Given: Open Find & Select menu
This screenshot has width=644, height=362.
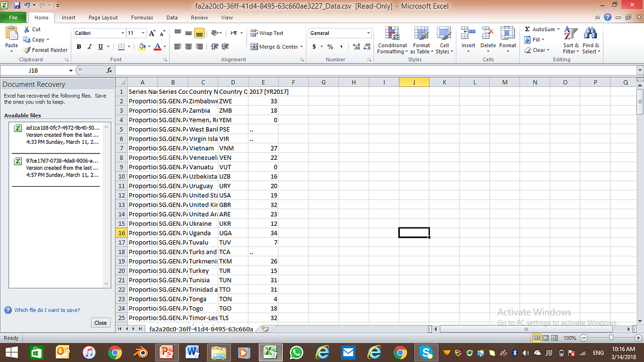Looking at the screenshot, I should (591, 40).
